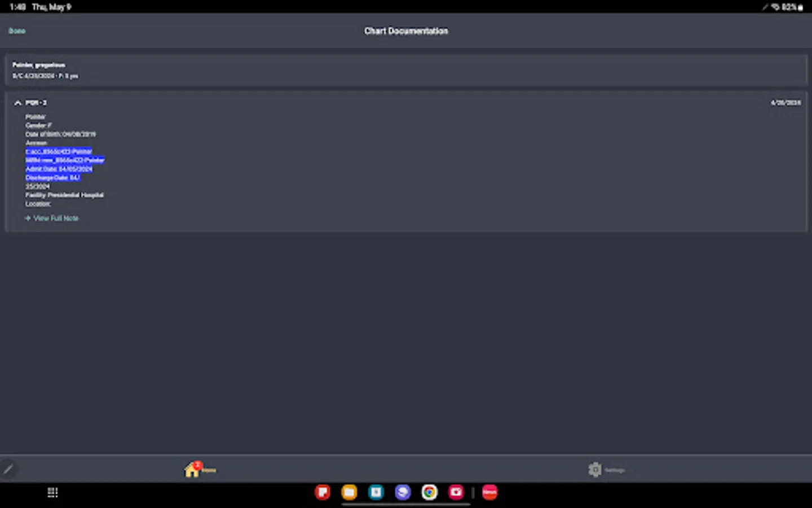This screenshot has width=812, height=508.
Task: Click the Date of Birth line
Action: (60, 134)
